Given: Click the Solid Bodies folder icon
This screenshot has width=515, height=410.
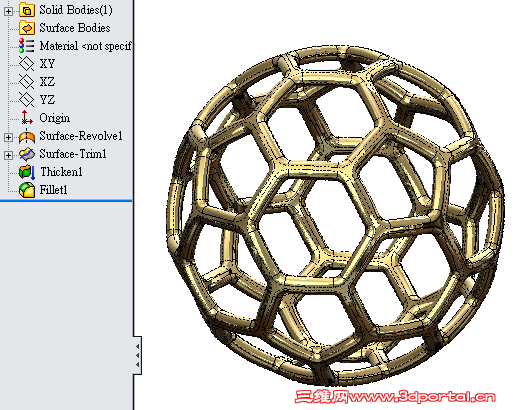Looking at the screenshot, I should [x=27, y=10].
